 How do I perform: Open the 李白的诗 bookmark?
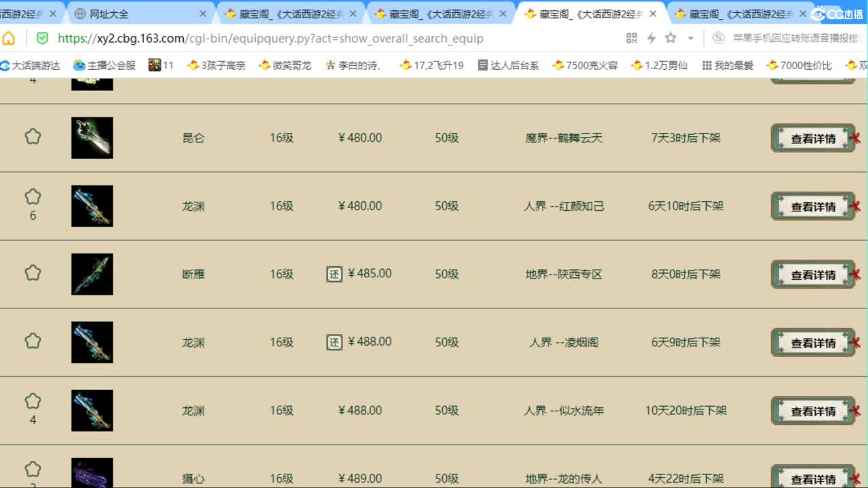(x=353, y=65)
